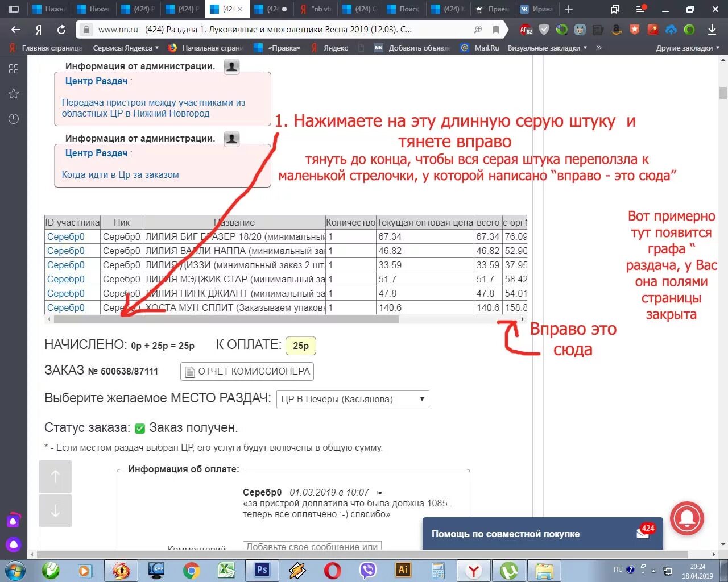Show more bookmarks with the double chevron

599,48
